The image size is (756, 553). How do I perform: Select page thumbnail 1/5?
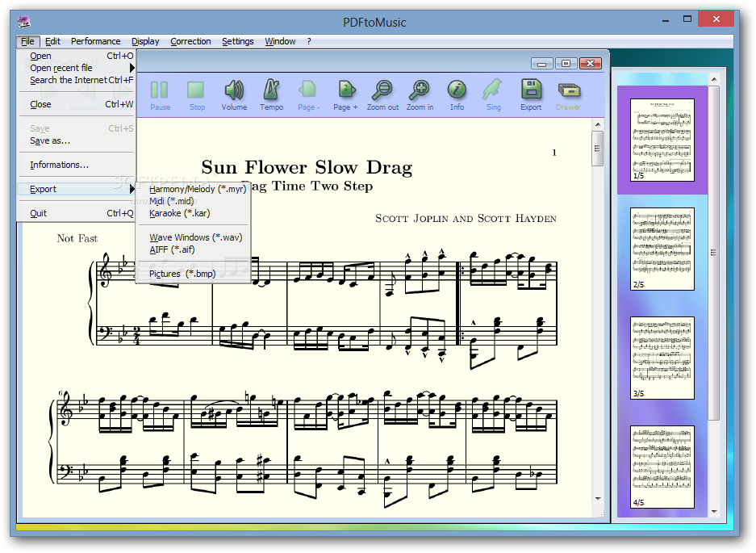[662, 140]
